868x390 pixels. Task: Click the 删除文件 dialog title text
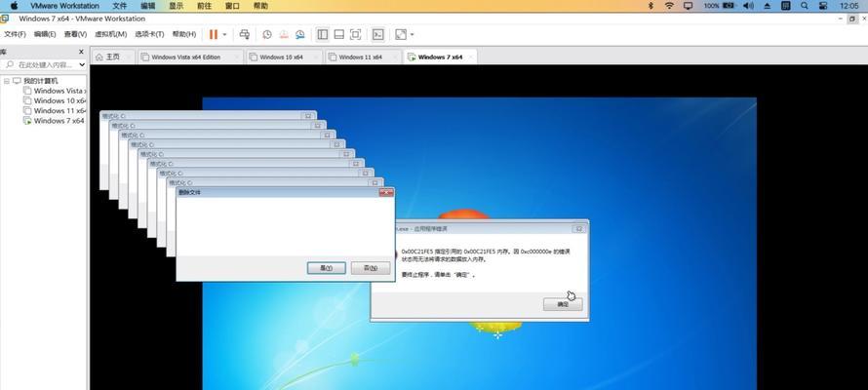pyautogui.click(x=189, y=192)
